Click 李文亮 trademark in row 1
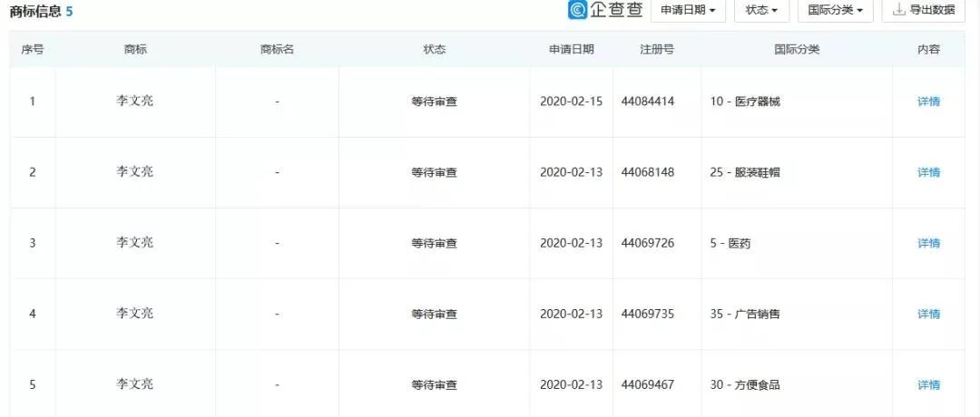This screenshot has height=417, width=980. pos(134,101)
